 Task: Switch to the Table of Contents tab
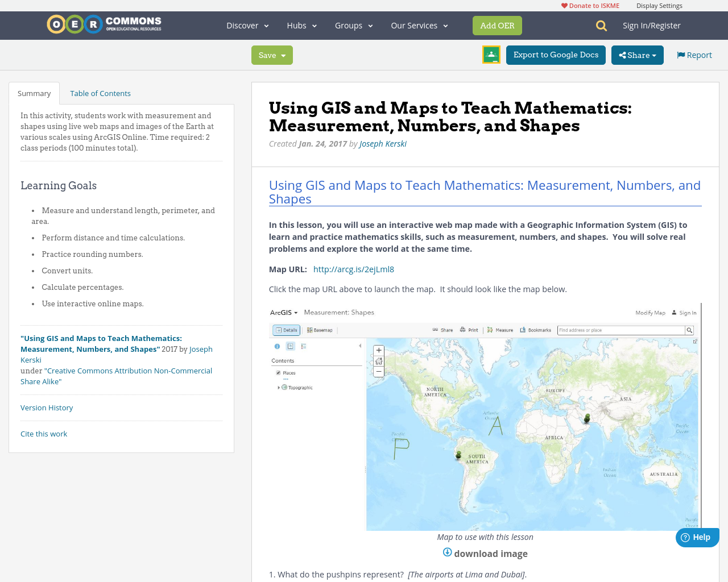tap(100, 92)
